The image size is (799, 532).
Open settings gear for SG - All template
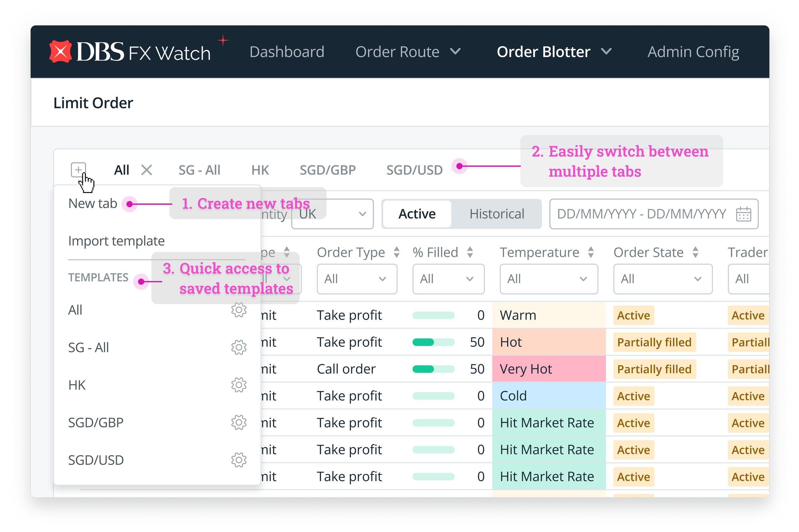pyautogui.click(x=238, y=347)
